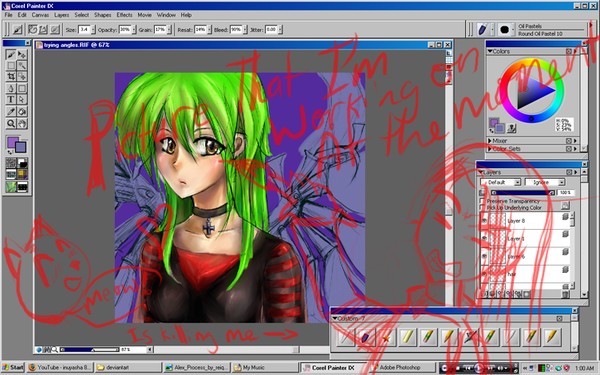Select the Dropper tool
The image size is (600, 375).
click(x=11, y=112)
